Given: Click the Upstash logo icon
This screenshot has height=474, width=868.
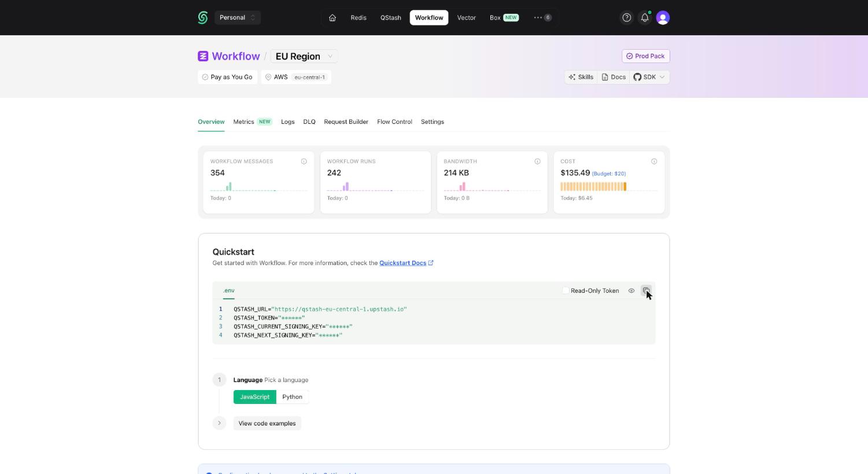Looking at the screenshot, I should point(202,17).
